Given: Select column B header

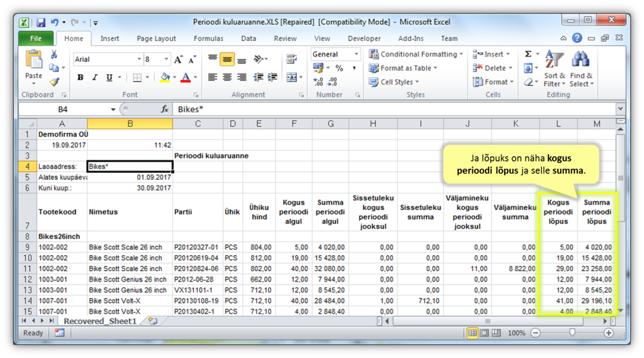Looking at the screenshot, I should point(130,123).
